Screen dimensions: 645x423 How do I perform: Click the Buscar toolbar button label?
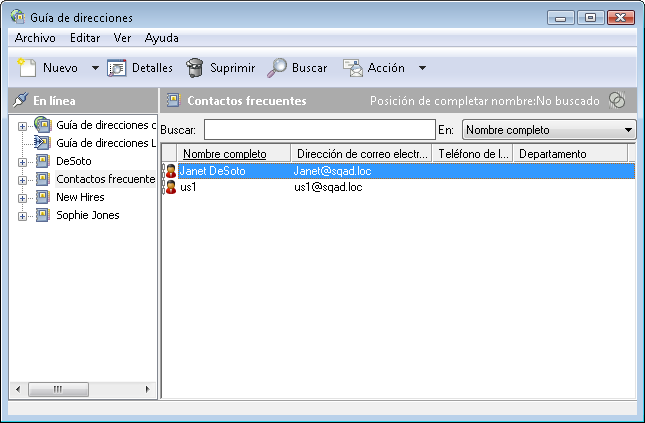pos(309,68)
